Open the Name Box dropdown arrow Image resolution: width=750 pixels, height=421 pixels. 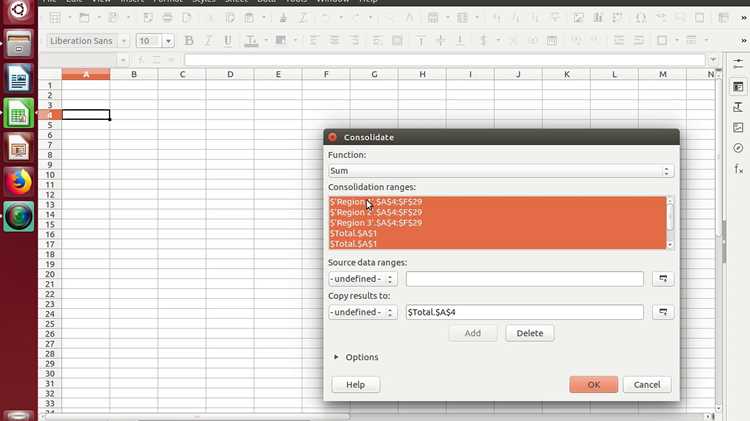[x=123, y=60]
